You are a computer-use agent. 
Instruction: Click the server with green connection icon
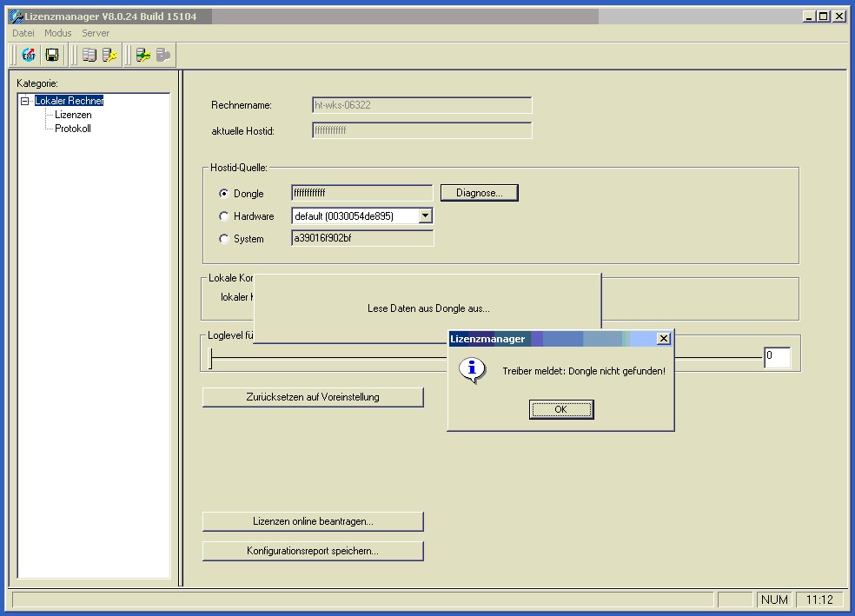coord(143,55)
